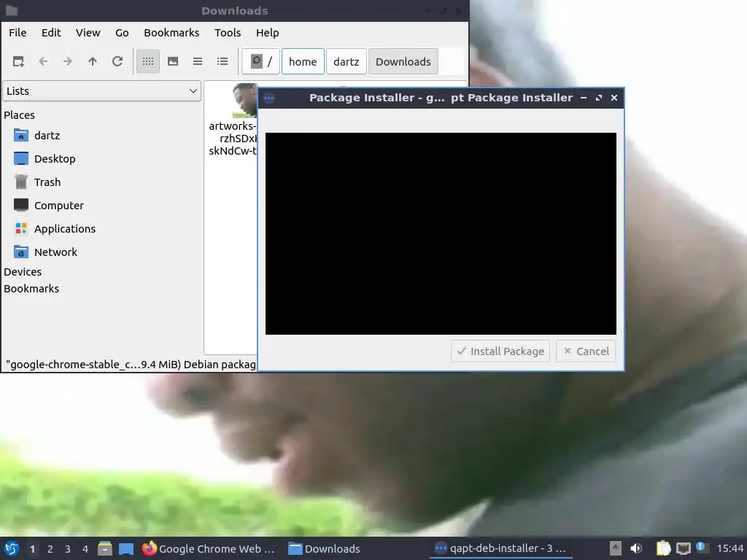The width and height of the screenshot is (747, 560).
Task: Open the Go menu
Action: pyautogui.click(x=122, y=33)
